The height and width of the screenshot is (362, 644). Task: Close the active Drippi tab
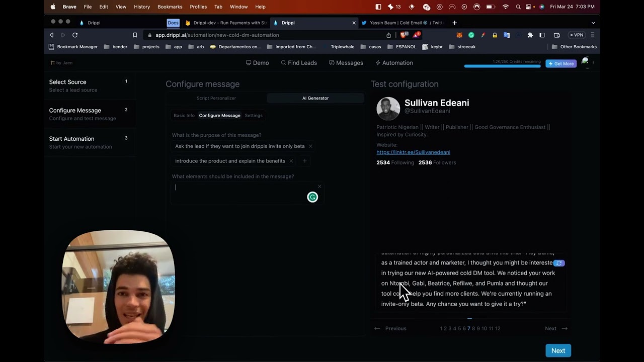coord(354,23)
